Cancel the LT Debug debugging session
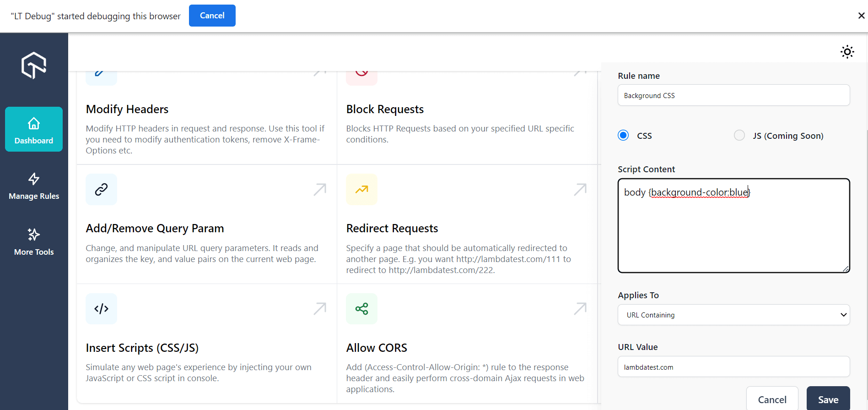The image size is (868, 410). [x=212, y=16]
